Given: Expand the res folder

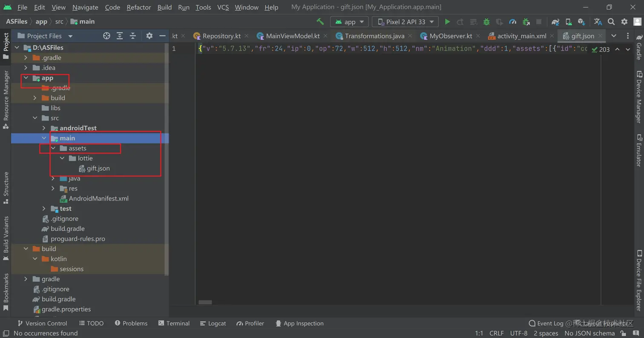Looking at the screenshot, I should [53, 189].
